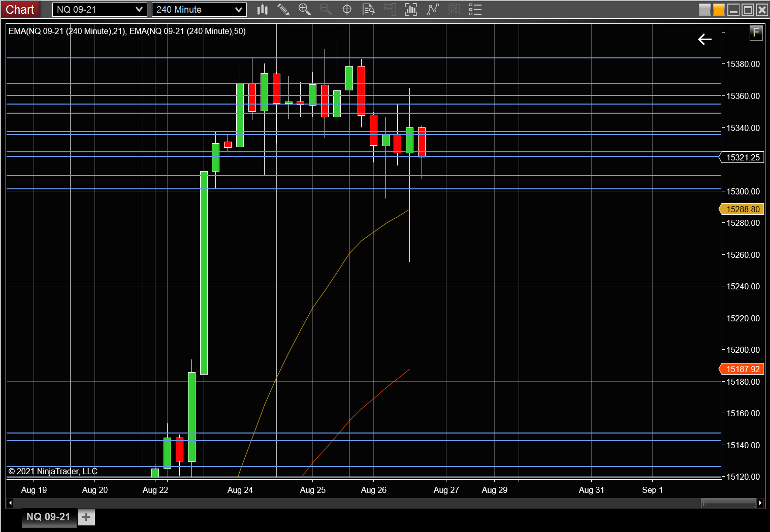The width and height of the screenshot is (770, 532).
Task: Click the 15120.00 price axis label
Action: pos(743,477)
